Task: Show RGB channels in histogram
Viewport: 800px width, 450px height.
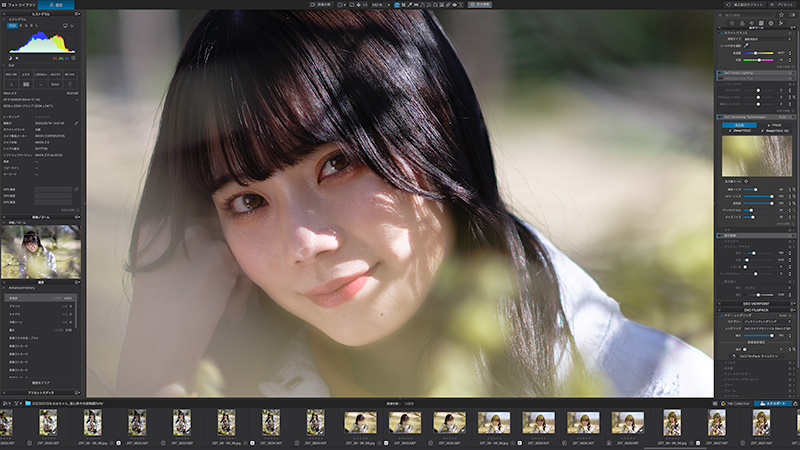Action: [12, 25]
